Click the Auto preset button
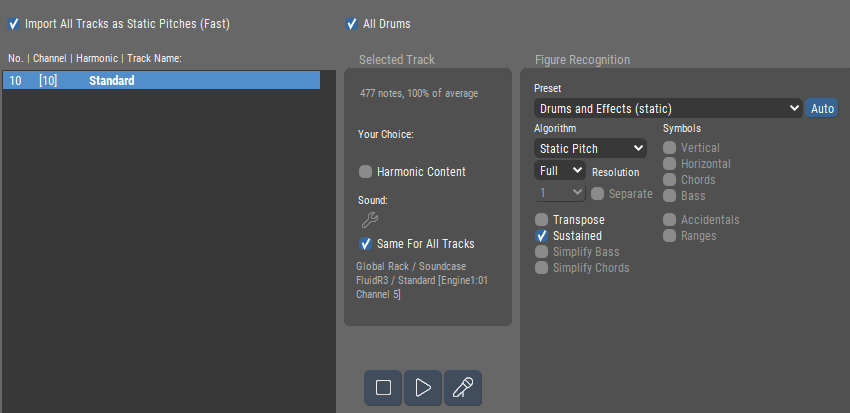This screenshot has height=413, width=850. coord(822,108)
